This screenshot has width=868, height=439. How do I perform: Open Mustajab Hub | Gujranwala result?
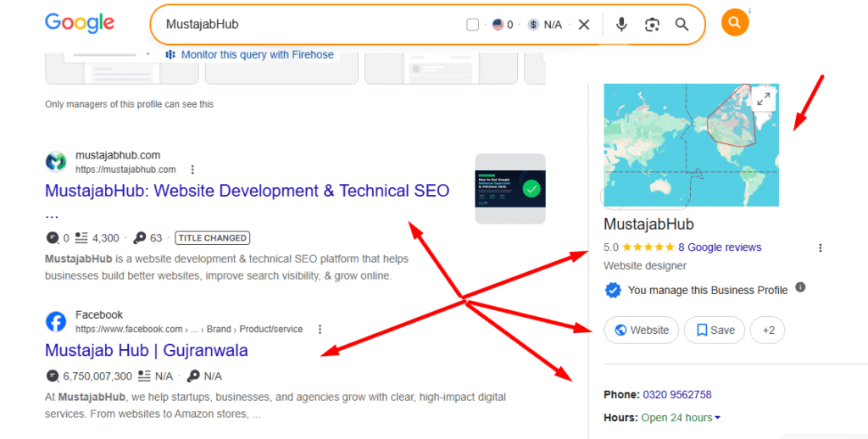(146, 350)
